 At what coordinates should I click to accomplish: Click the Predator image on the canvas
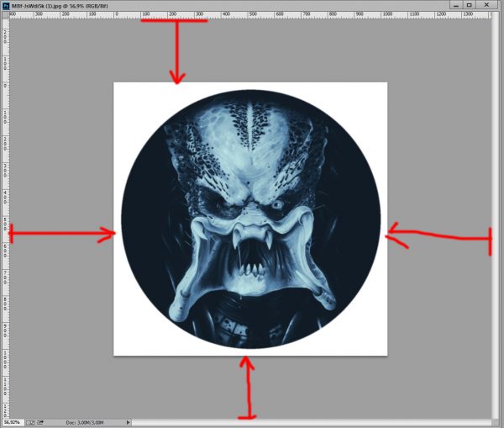(x=250, y=219)
